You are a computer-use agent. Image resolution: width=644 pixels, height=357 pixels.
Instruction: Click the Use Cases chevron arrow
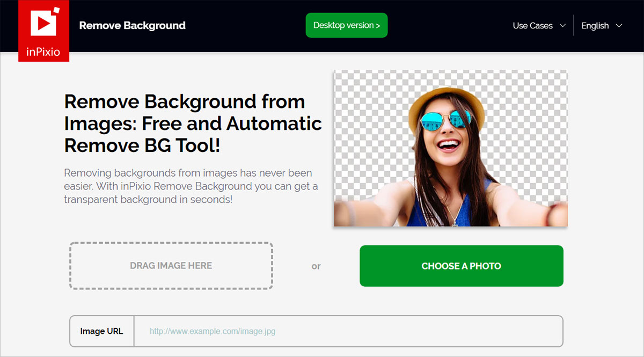coord(562,26)
